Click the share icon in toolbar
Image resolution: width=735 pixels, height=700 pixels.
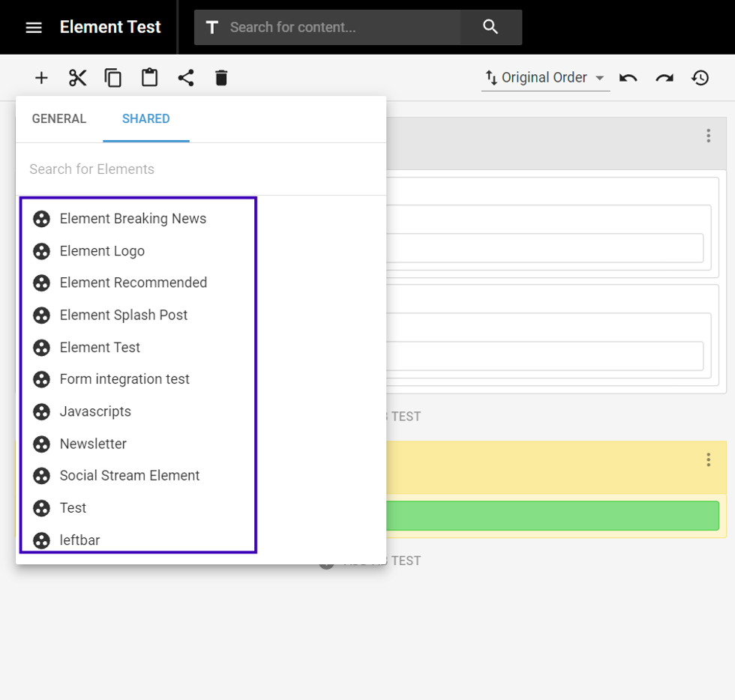pyautogui.click(x=185, y=78)
